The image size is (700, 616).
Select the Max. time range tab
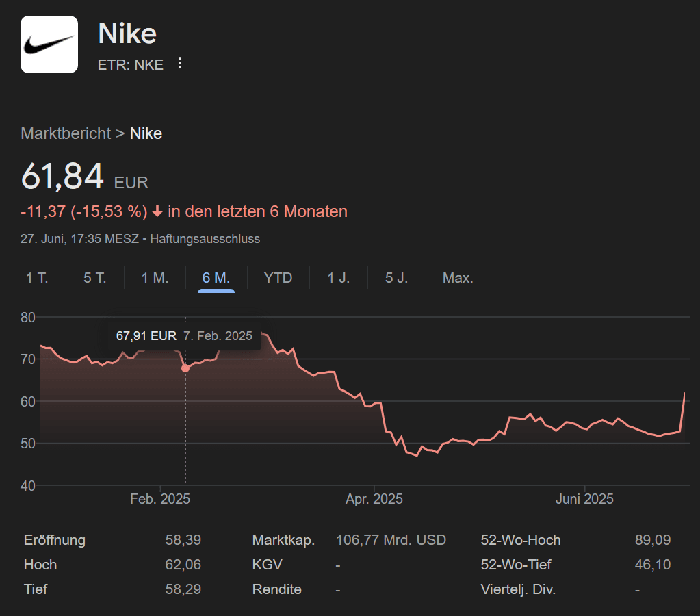(x=458, y=278)
